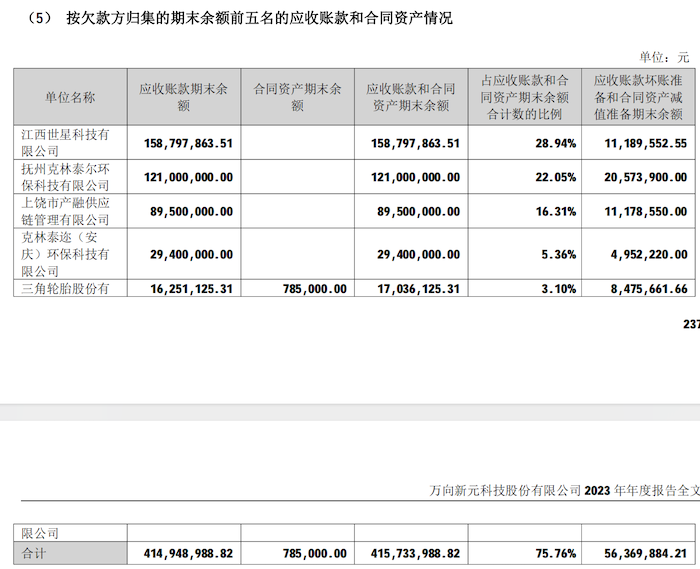Click 785,000.00 in 三角轮胎 row
Screen dimensions: 700x569
tap(315, 289)
